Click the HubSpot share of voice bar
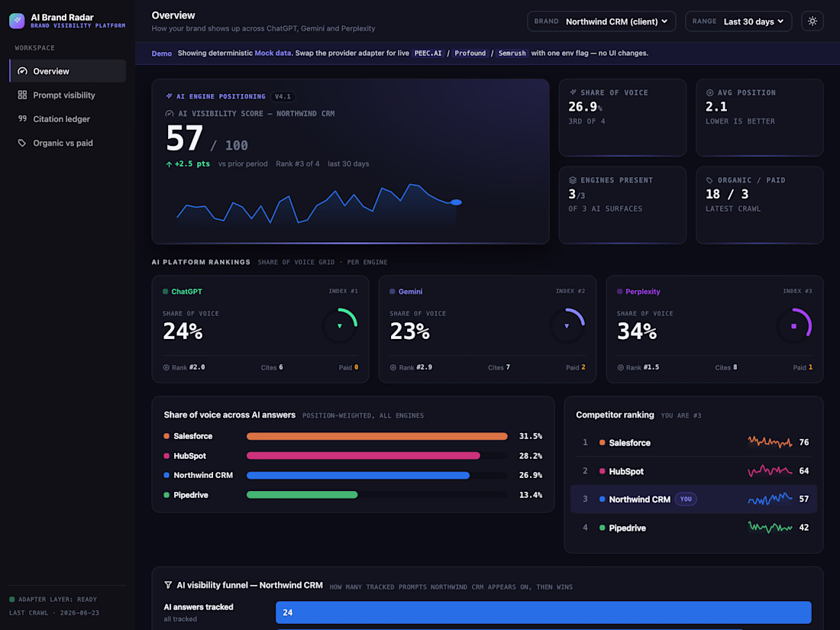Image resolution: width=840 pixels, height=630 pixels. coord(363,456)
